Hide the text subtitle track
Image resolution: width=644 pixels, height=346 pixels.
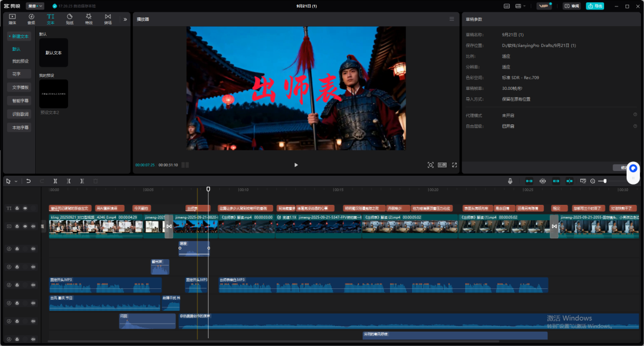pyautogui.click(x=25, y=208)
